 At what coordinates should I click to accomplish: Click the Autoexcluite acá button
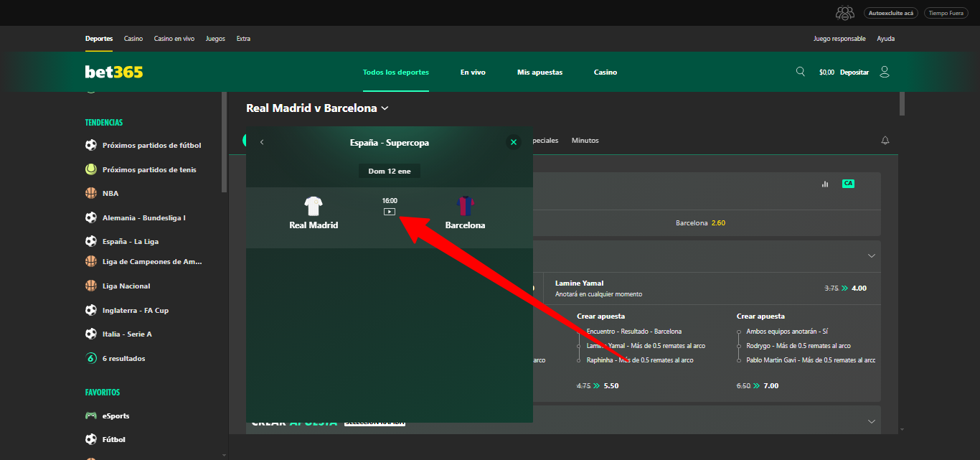(890, 13)
